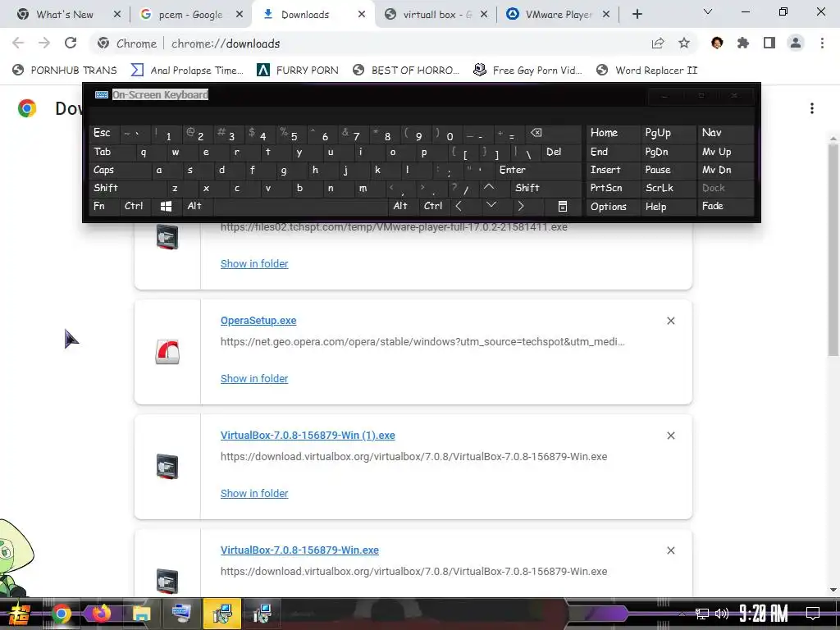Open Options on the On-Screen Keyboard
840x630 pixels.
[613, 206]
